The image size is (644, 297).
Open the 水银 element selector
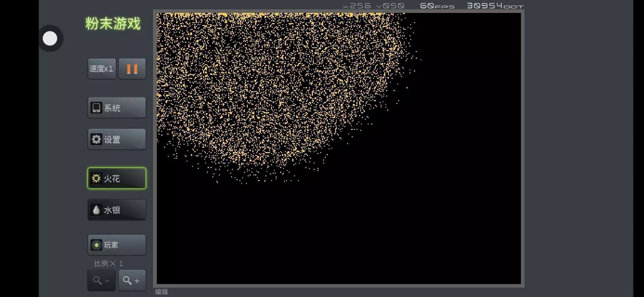tap(112, 210)
